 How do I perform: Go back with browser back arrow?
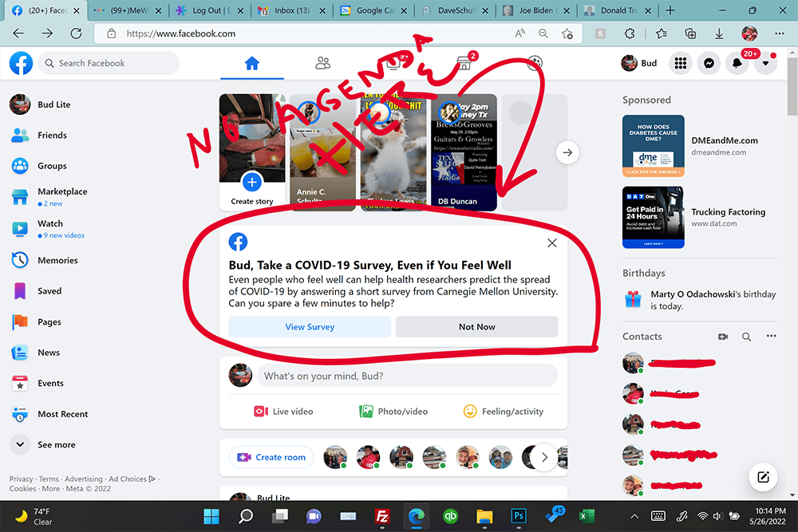[x=18, y=33]
